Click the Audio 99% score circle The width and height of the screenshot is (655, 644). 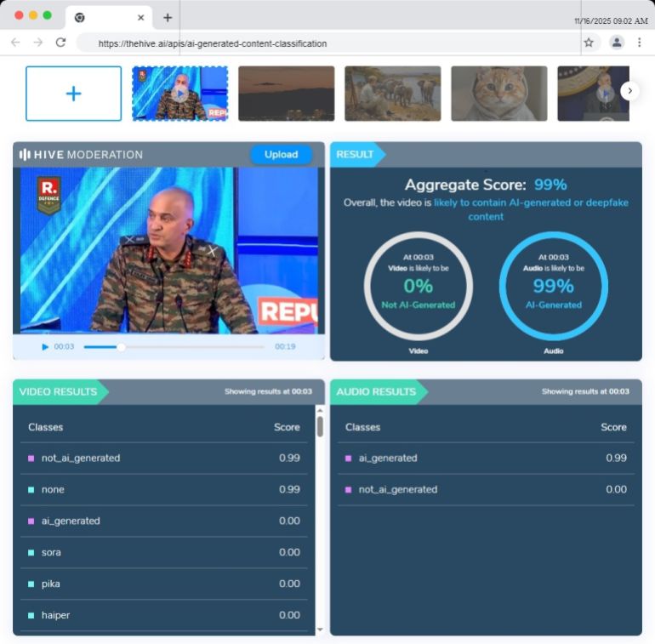click(554, 286)
